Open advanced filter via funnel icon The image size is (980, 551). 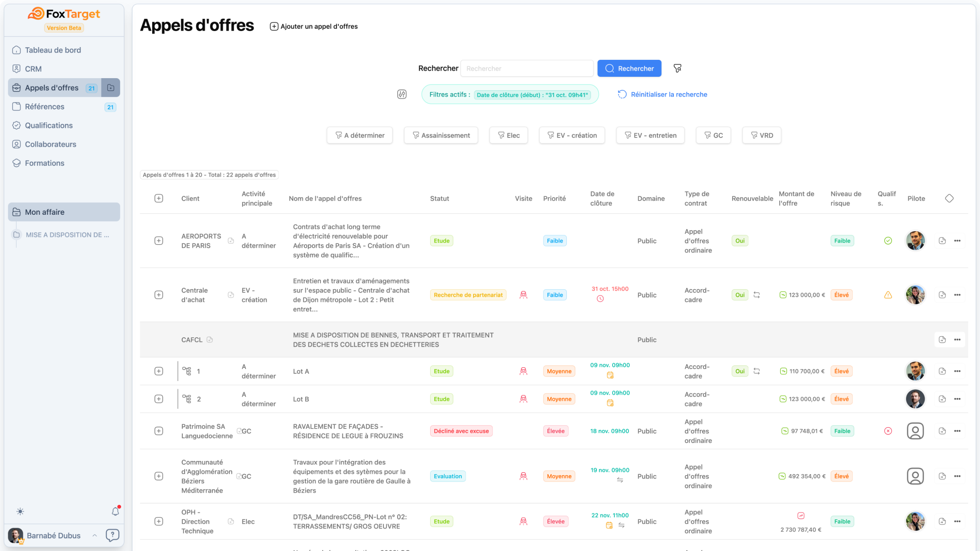coord(678,68)
